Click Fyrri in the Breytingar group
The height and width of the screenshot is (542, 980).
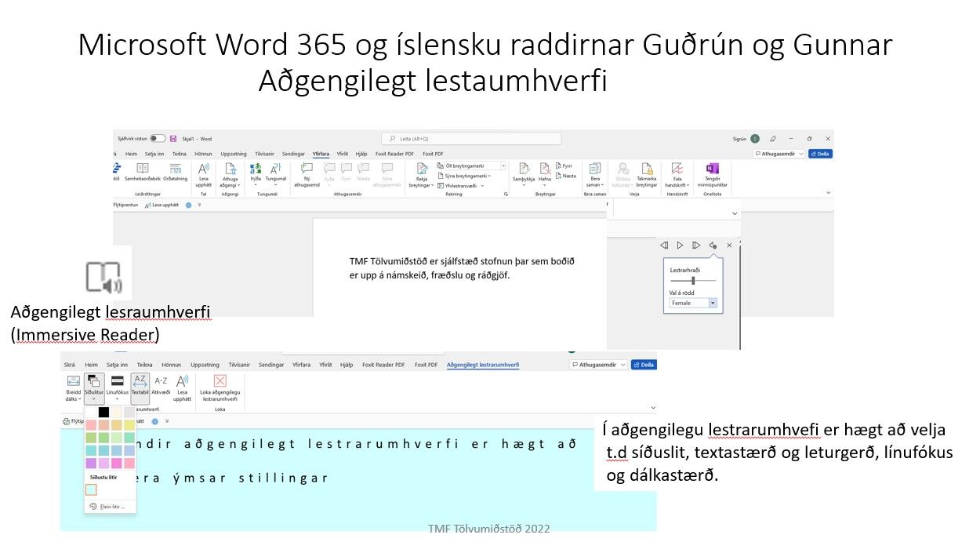click(x=564, y=166)
